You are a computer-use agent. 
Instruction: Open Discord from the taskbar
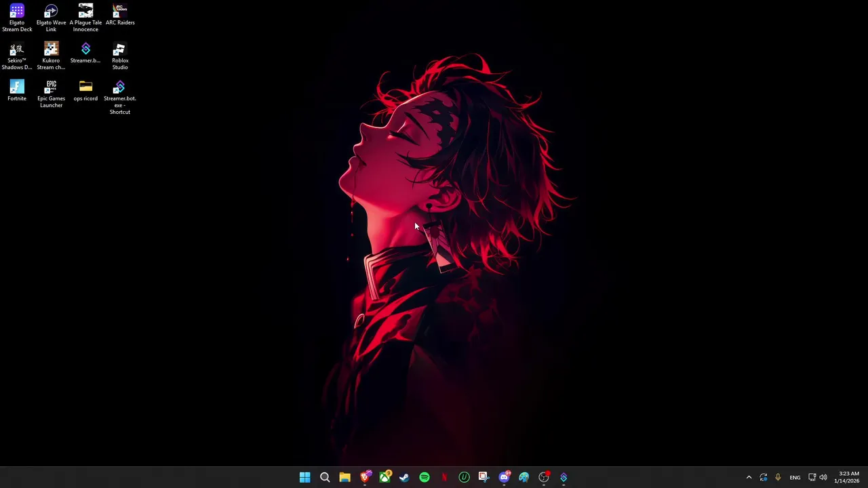coord(504,478)
